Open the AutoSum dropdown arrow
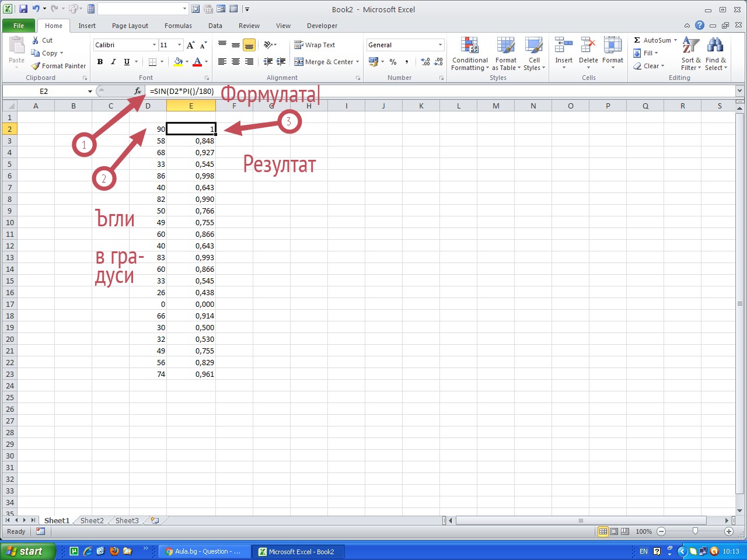747x560 pixels. coord(676,40)
